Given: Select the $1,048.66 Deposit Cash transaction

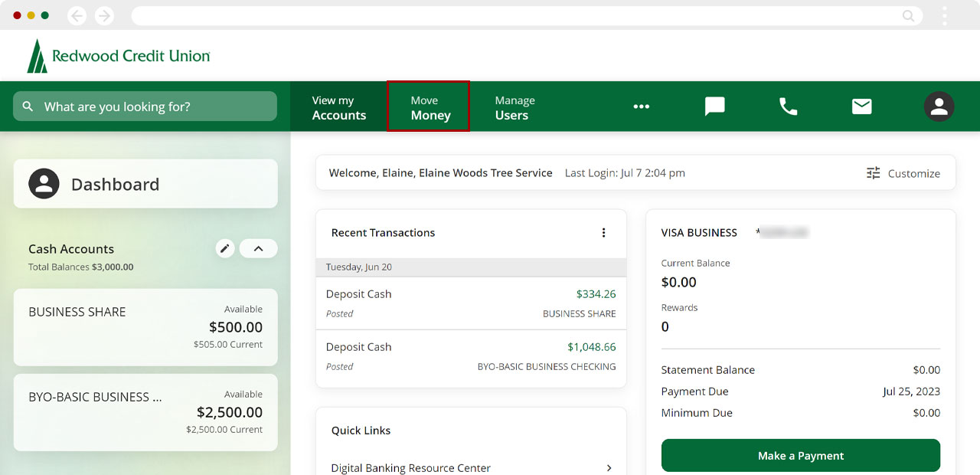Looking at the screenshot, I should click(x=471, y=356).
